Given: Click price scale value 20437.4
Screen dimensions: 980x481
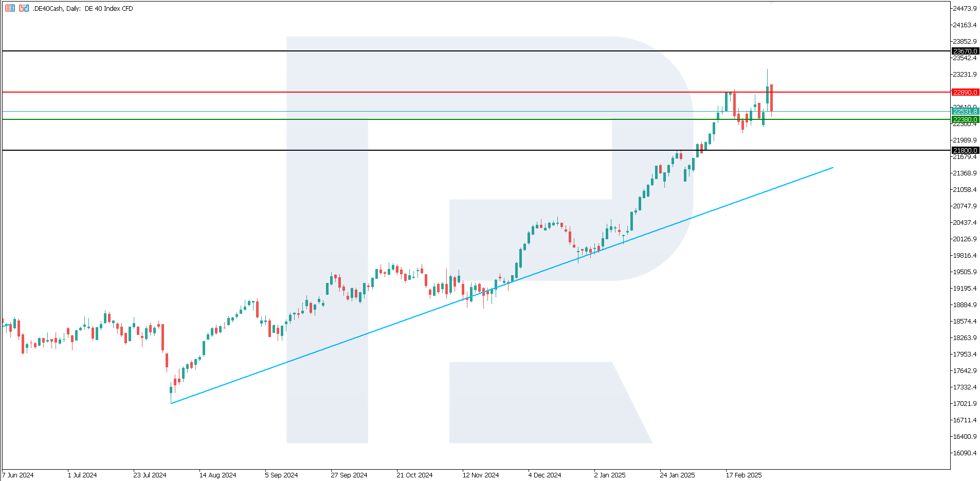Looking at the screenshot, I should click(965, 223).
